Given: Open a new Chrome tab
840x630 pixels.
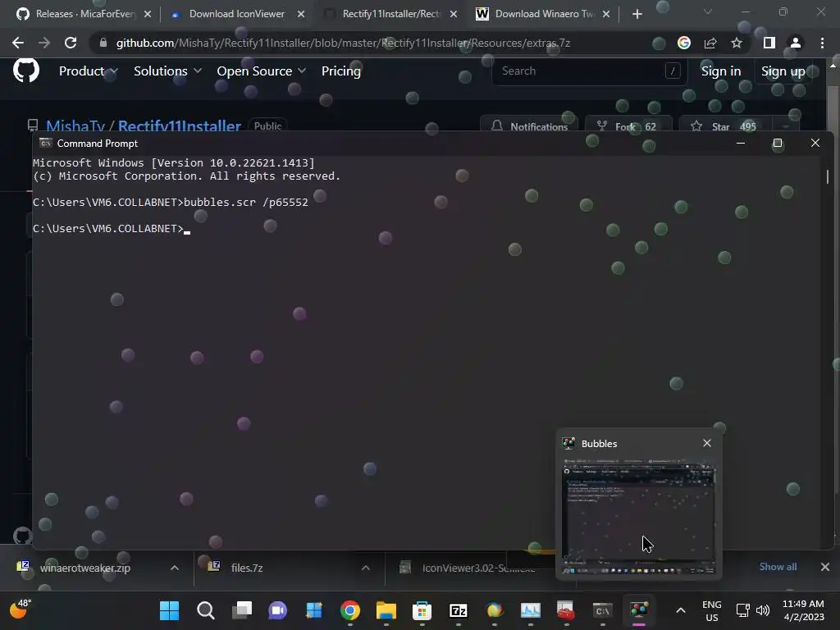Looking at the screenshot, I should (x=637, y=14).
